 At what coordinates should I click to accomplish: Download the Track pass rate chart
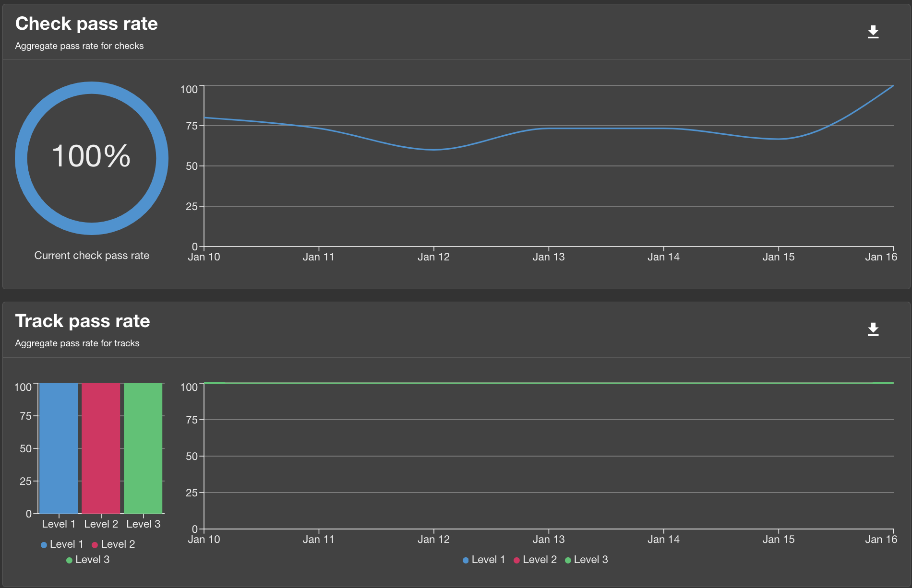click(x=873, y=329)
